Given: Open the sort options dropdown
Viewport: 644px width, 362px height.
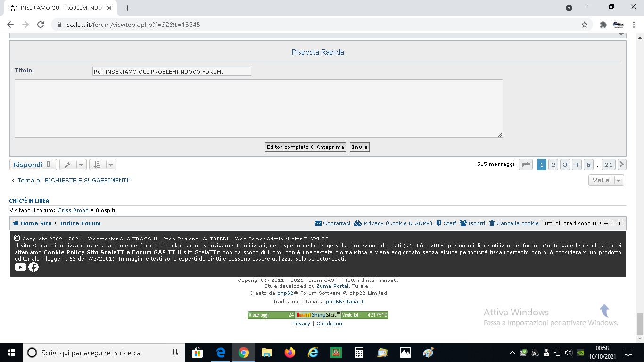Looking at the screenshot, I should coord(102,165).
